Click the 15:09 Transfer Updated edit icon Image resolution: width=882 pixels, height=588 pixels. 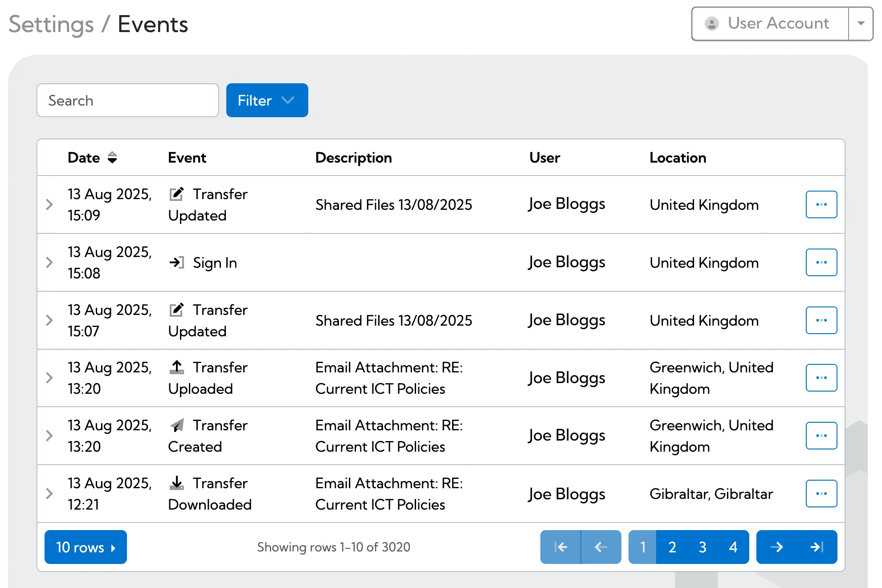pos(177,194)
